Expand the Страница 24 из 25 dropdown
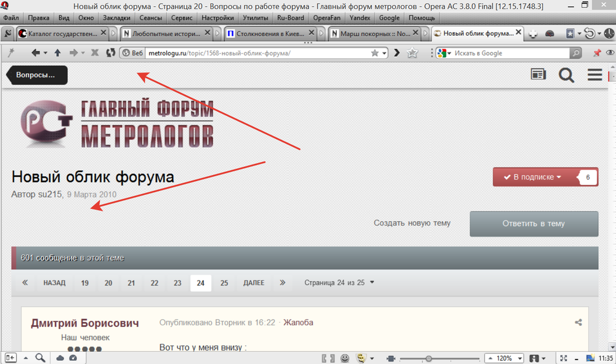616x364 pixels. (339, 283)
